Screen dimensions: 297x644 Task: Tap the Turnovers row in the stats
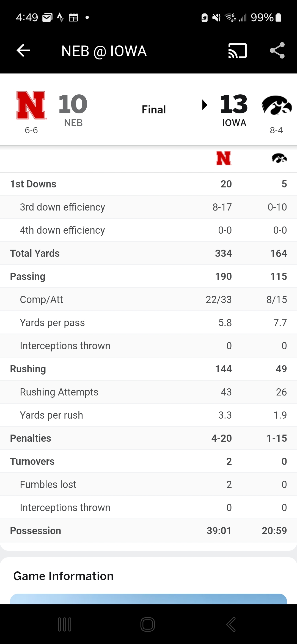pos(148,461)
